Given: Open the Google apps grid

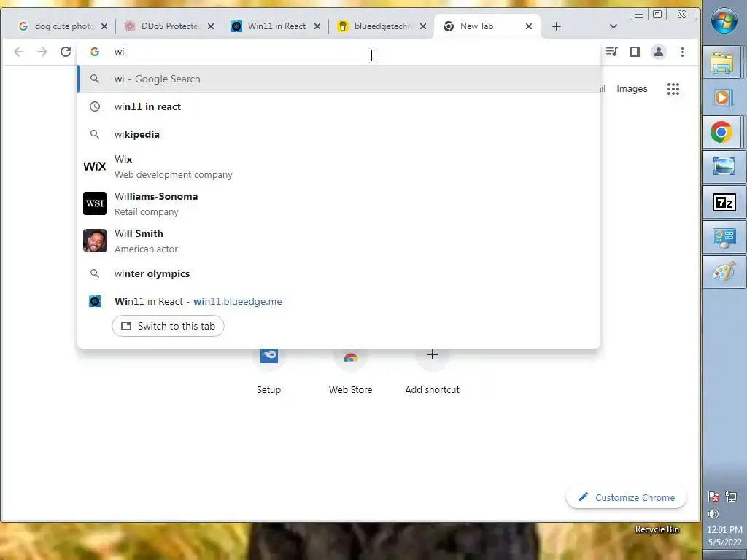Looking at the screenshot, I should (x=673, y=88).
